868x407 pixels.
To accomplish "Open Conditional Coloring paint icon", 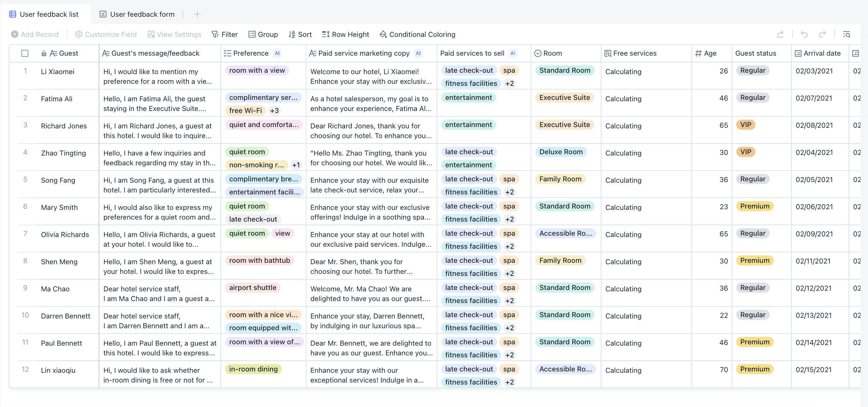I will pyautogui.click(x=383, y=34).
